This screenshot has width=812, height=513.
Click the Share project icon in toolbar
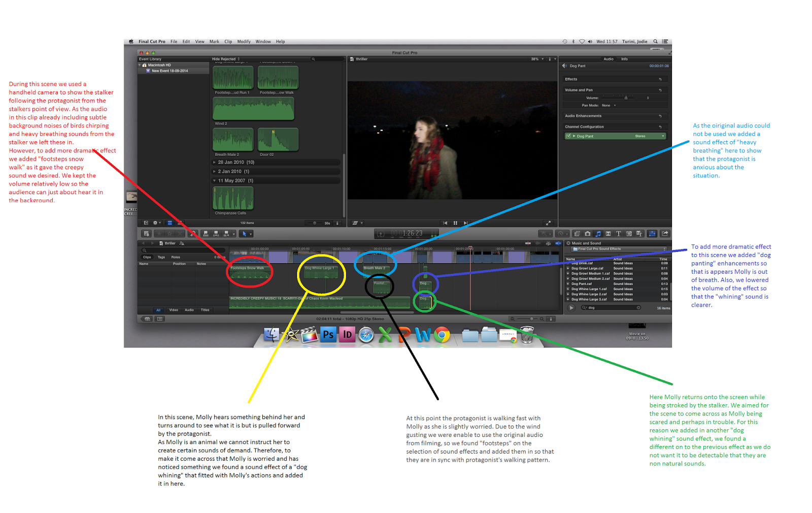tap(665, 234)
